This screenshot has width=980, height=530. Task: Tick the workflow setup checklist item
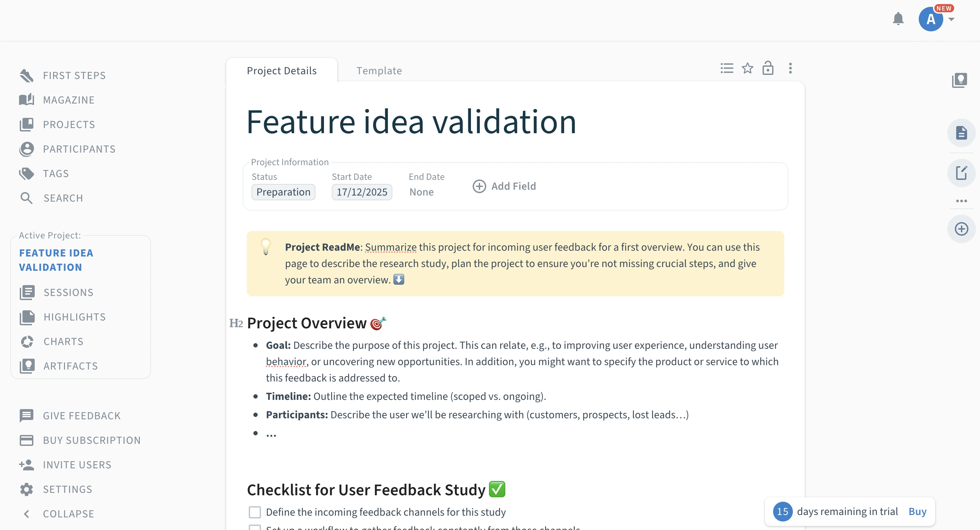[x=255, y=529]
